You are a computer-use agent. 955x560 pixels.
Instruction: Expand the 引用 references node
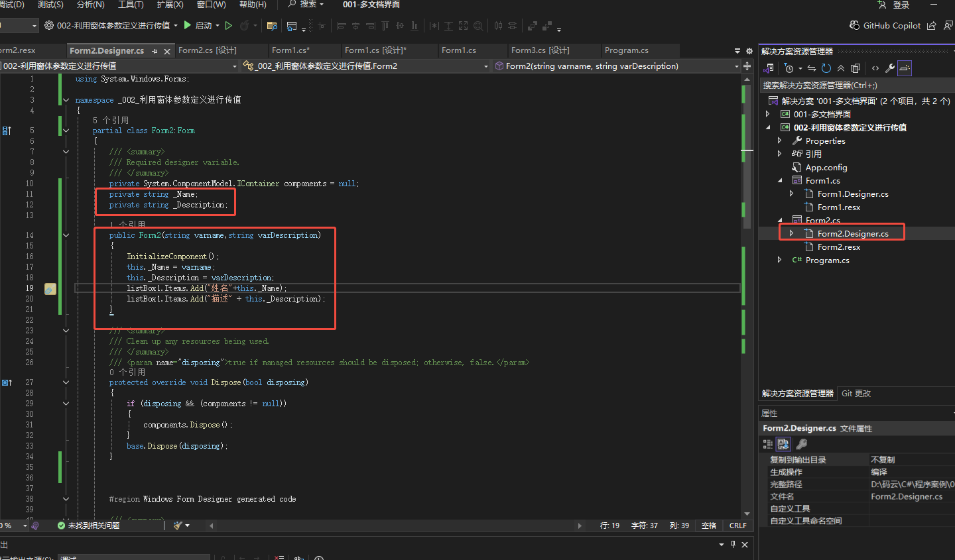pyautogui.click(x=780, y=154)
